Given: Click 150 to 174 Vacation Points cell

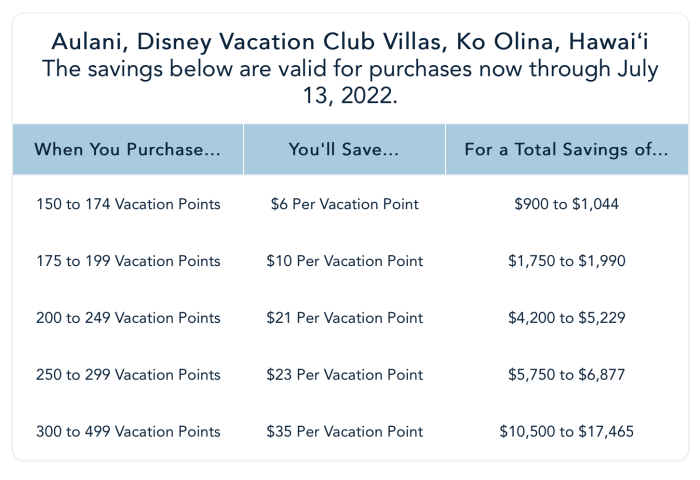Looking at the screenshot, I should coord(128,204).
